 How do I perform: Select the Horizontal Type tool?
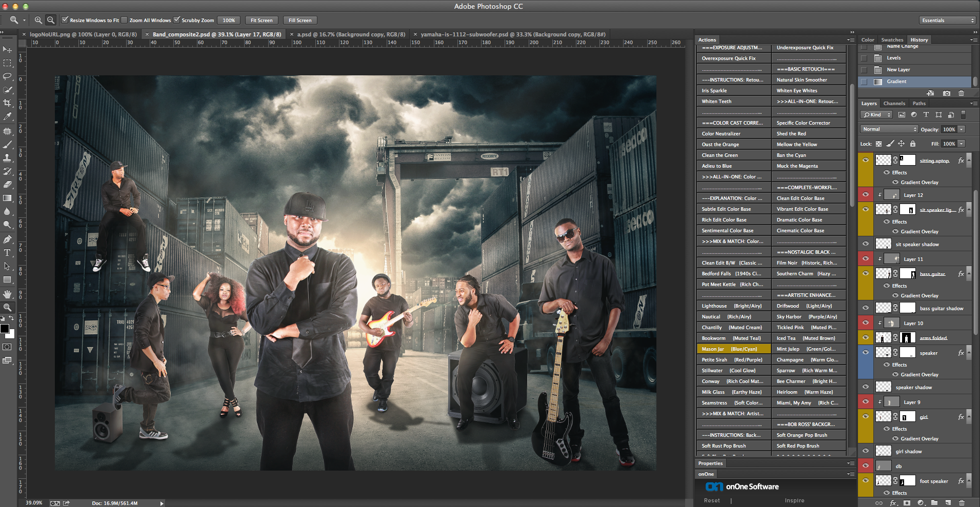click(7, 253)
